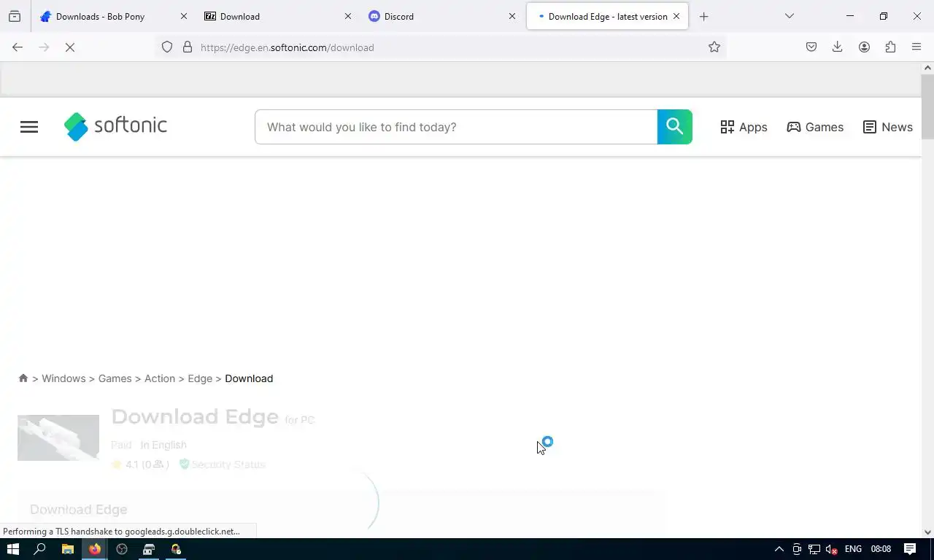Click the Edge game thumbnail image
Screen dimensions: 934x560
pyautogui.click(x=58, y=437)
